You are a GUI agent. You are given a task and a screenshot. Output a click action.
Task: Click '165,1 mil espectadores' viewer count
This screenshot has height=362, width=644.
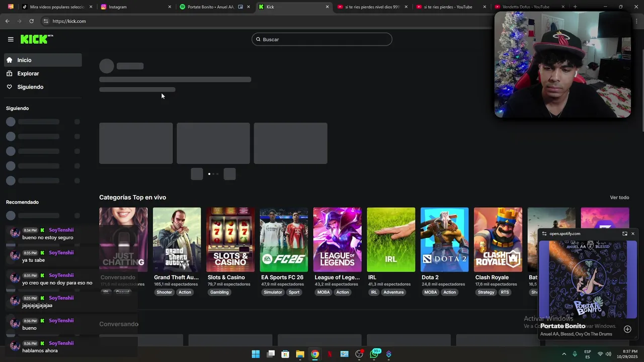tap(176, 285)
